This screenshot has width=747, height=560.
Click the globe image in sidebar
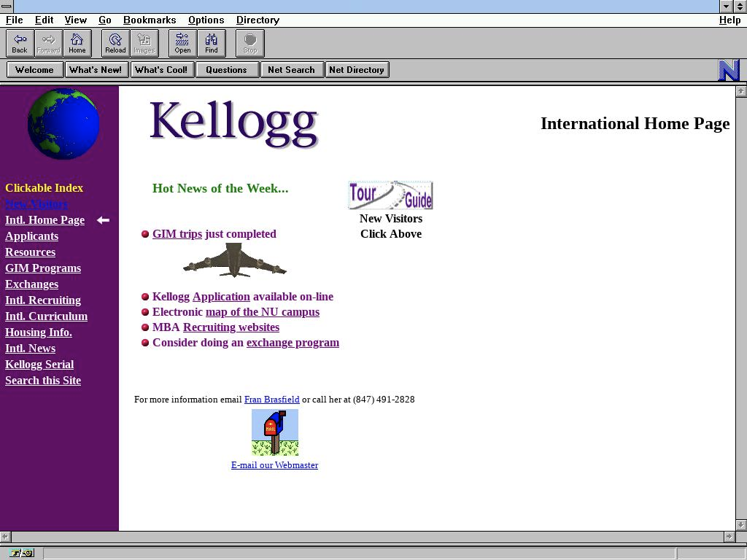pyautogui.click(x=63, y=124)
